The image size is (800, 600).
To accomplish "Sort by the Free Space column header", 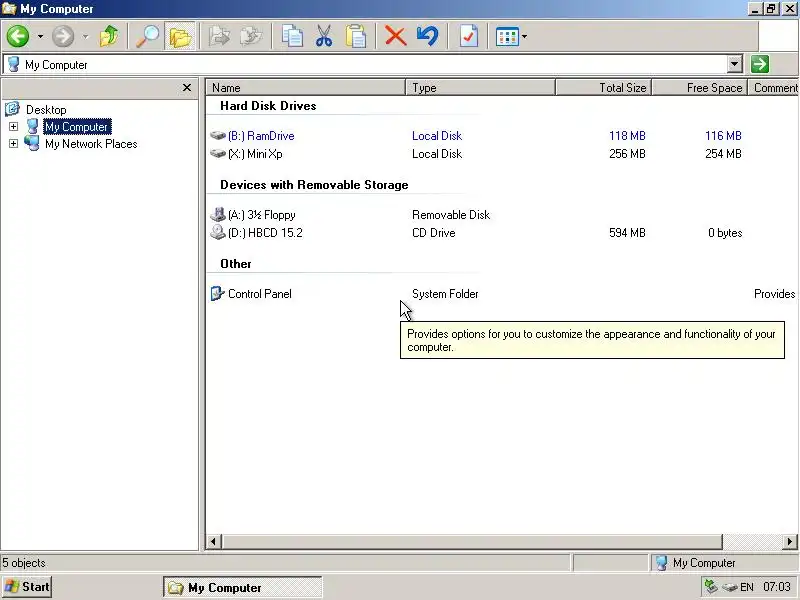I will point(699,88).
